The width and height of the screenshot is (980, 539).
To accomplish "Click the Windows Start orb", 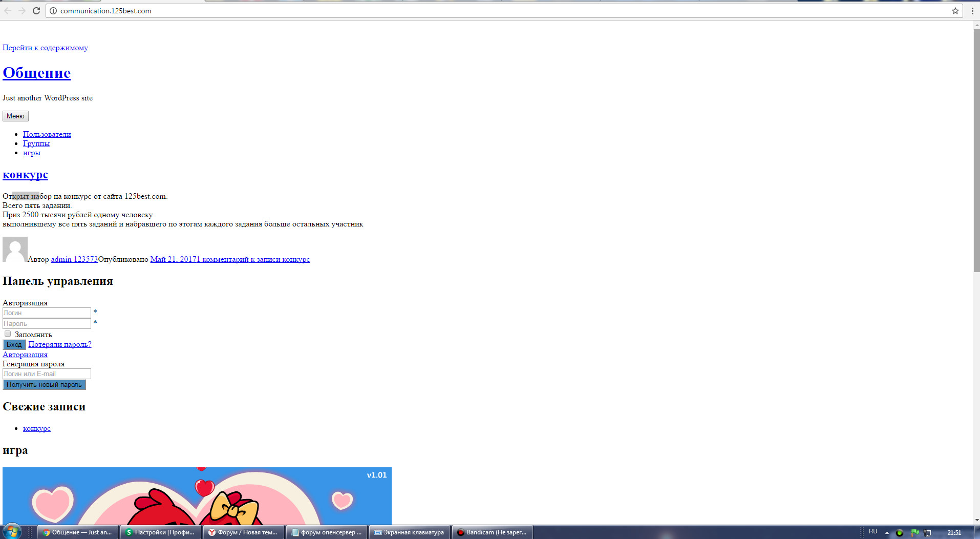I will (x=12, y=532).
